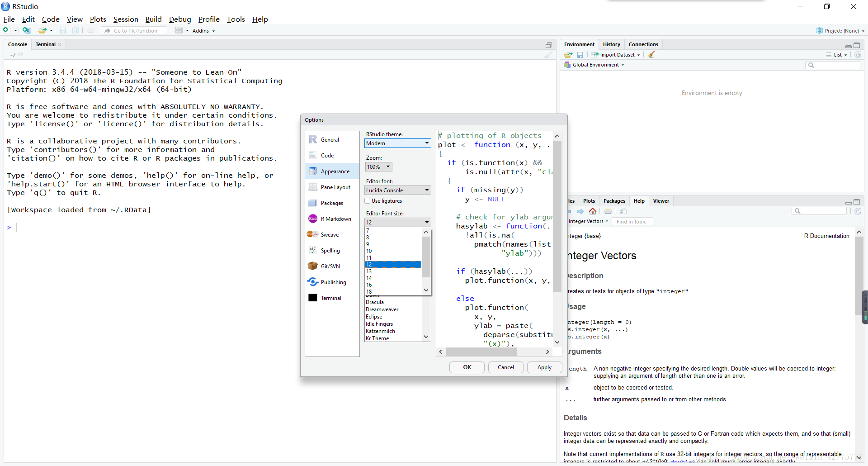The image size is (868, 466).
Task: Open Publishing options in Options dialog
Action: coord(332,282)
